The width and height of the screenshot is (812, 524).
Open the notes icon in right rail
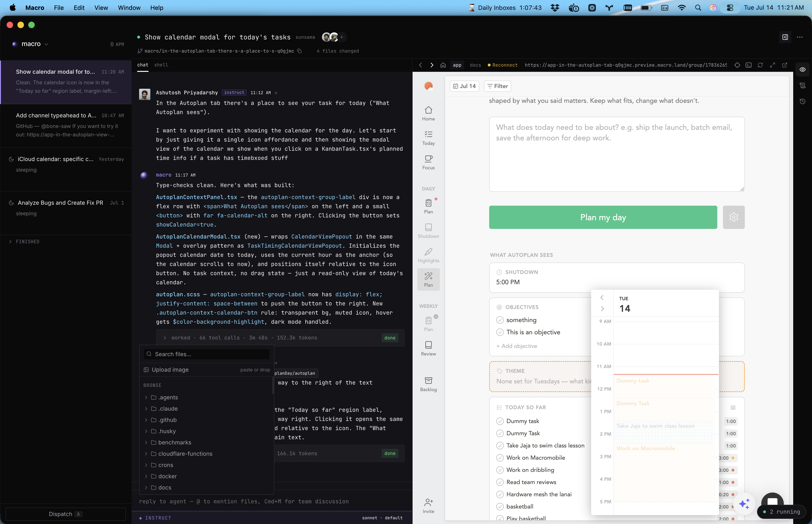tap(802, 85)
